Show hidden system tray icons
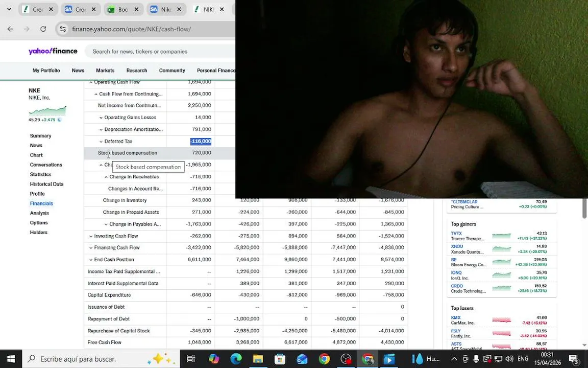This screenshot has width=588, height=368. 454,359
